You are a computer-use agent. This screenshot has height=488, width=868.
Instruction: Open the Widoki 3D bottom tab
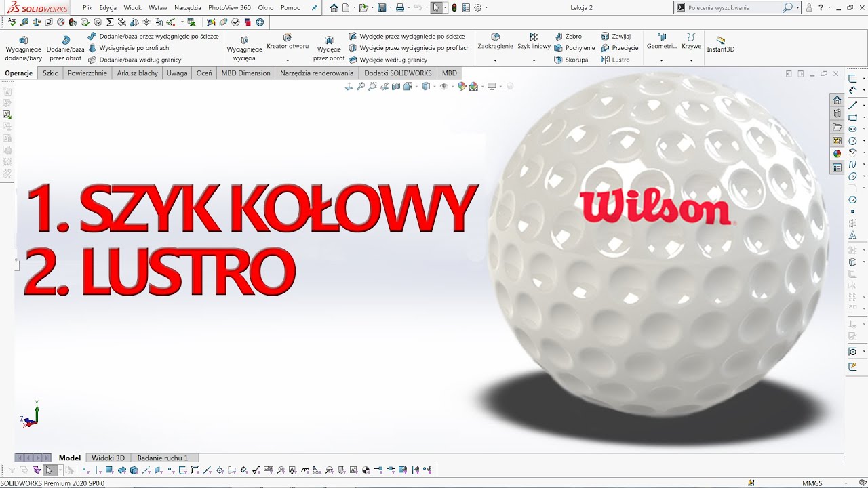(x=108, y=457)
